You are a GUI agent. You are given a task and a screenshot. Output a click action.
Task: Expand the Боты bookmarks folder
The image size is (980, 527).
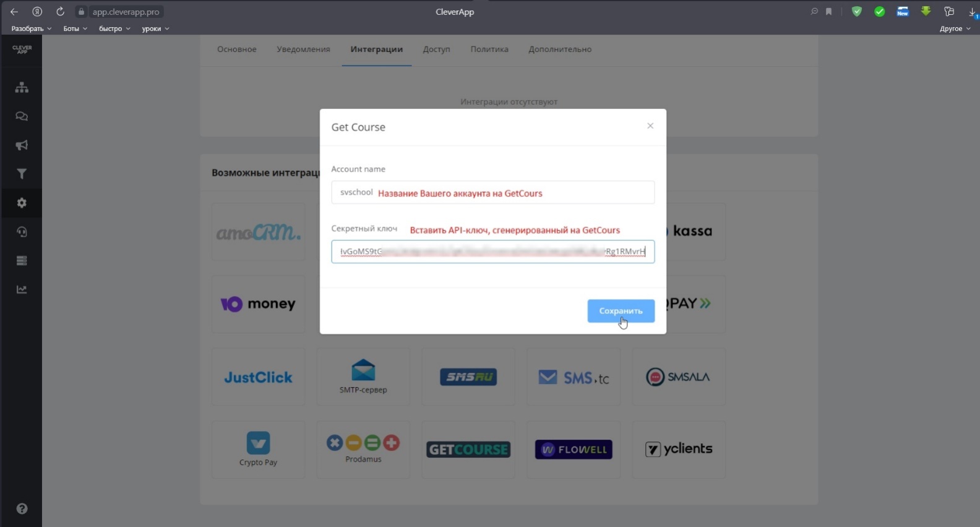click(x=75, y=28)
